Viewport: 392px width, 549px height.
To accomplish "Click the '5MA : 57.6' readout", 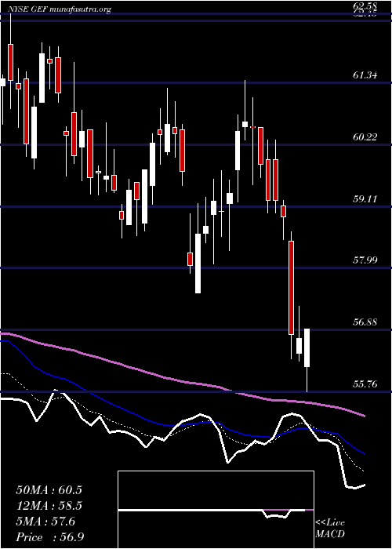I will point(45,522).
